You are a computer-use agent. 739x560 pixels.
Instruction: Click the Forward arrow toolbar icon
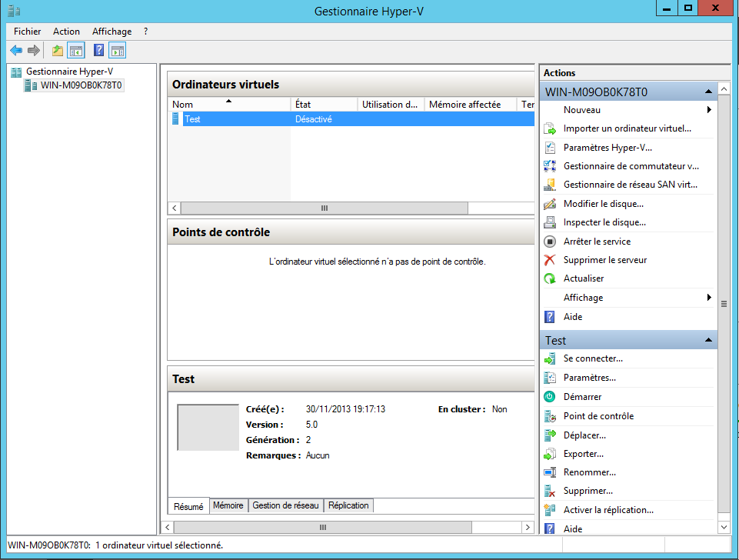click(x=34, y=51)
